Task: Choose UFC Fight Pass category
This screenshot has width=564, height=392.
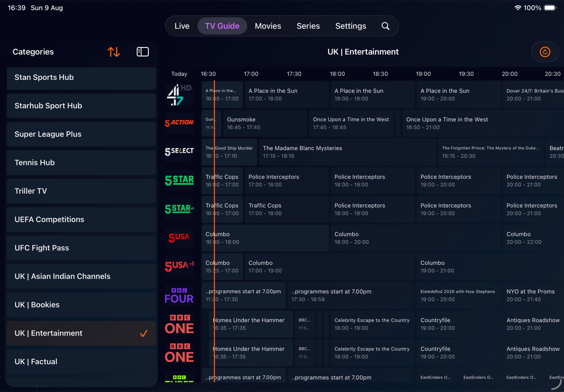Action: pos(81,248)
